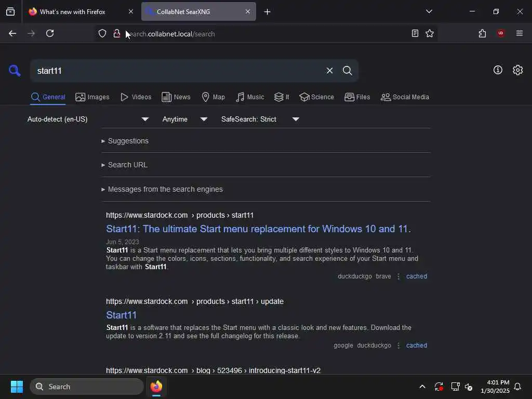Open the taskbar clock and date
This screenshot has height=399, width=532.
495,387
